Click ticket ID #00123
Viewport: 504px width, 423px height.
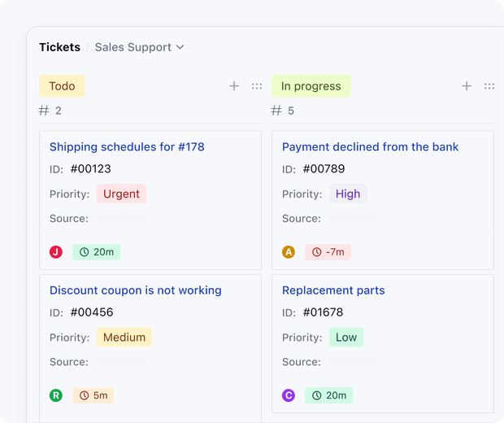click(91, 168)
